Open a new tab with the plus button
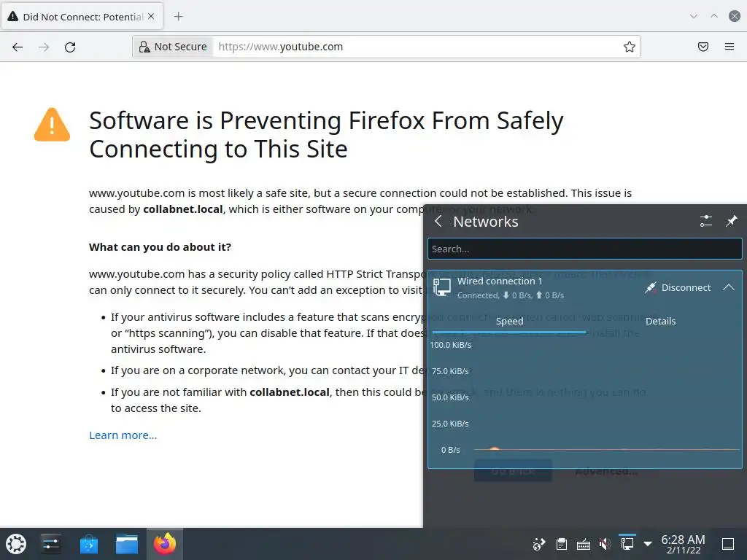This screenshot has height=560, width=747. pos(178,17)
